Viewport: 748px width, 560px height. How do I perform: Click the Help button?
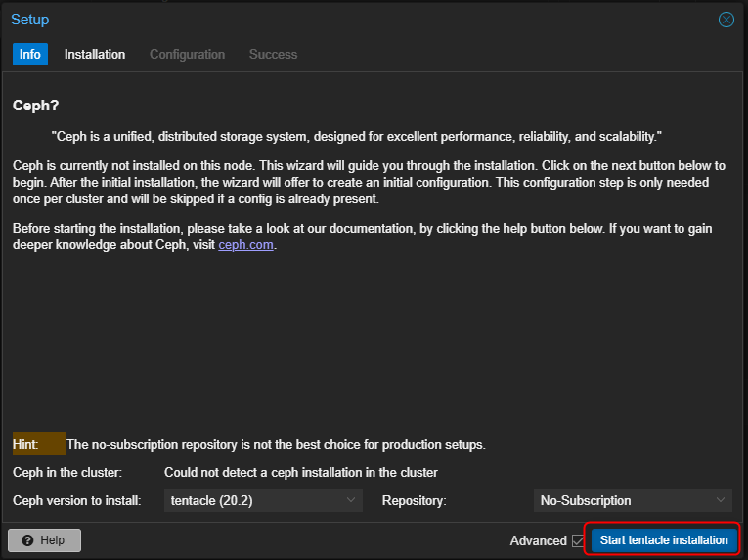(x=44, y=540)
